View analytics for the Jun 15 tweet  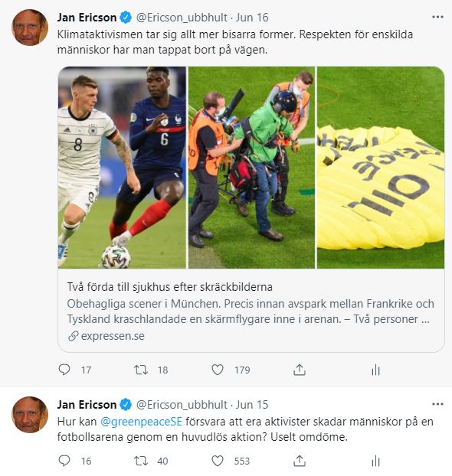click(x=375, y=461)
